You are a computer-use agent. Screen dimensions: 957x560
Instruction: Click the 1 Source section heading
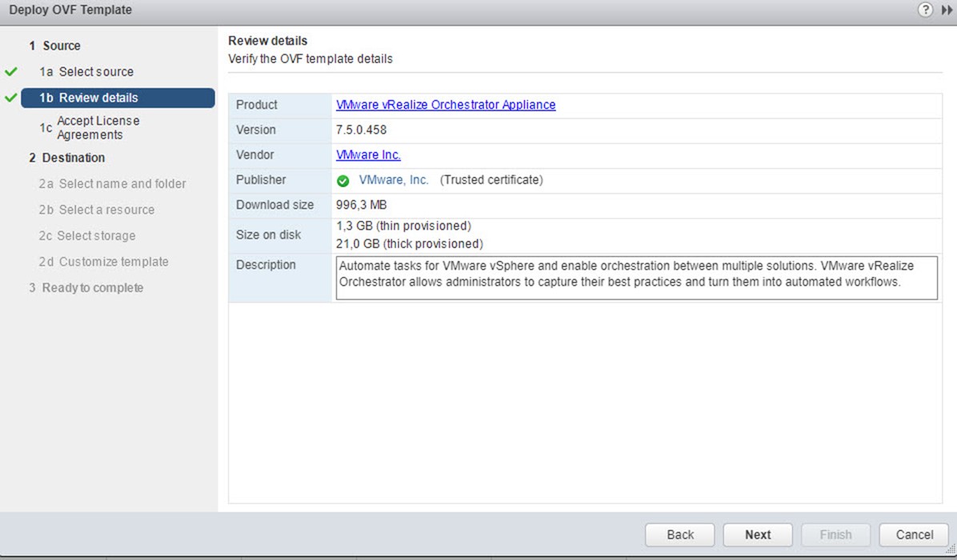(54, 46)
